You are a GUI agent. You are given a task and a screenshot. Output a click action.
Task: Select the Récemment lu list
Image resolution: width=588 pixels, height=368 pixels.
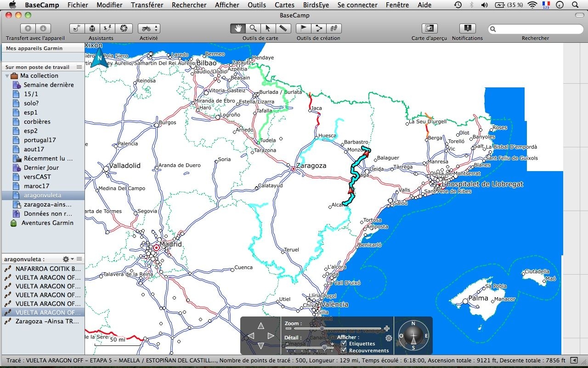tap(43, 158)
